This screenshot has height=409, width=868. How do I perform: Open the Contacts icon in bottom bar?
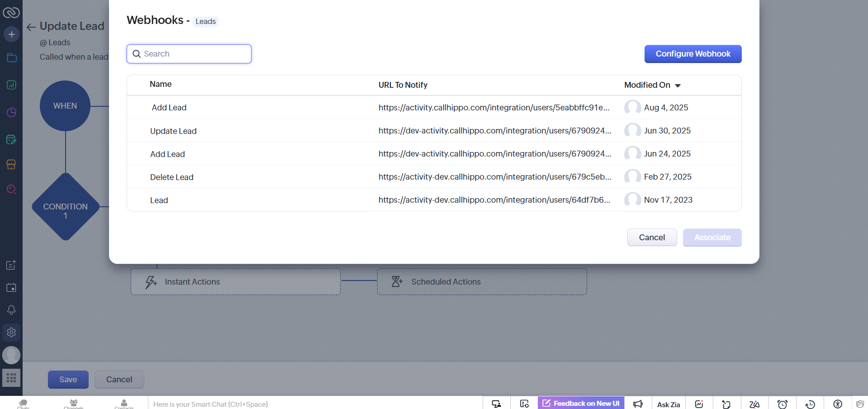[x=124, y=404]
